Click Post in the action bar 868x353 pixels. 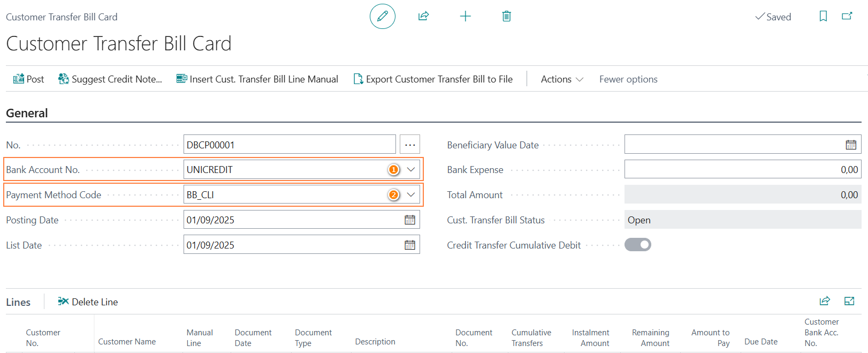tap(29, 79)
